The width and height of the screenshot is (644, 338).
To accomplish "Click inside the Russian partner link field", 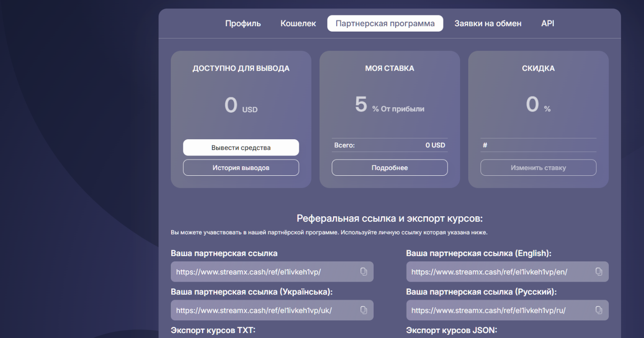I will (496, 310).
